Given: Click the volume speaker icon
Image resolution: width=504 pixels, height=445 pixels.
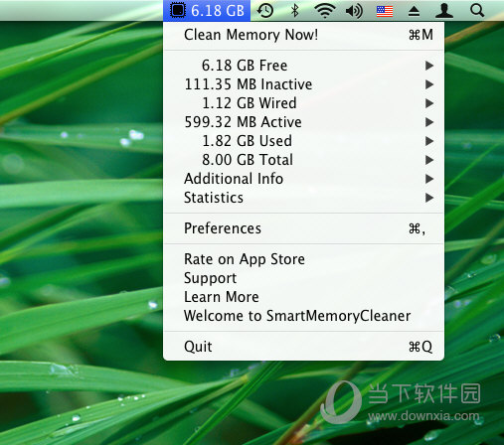Looking at the screenshot, I should tap(354, 11).
